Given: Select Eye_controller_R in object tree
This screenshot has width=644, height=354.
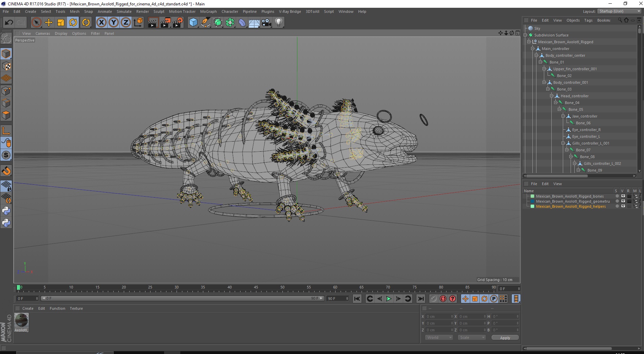Looking at the screenshot, I should 586,130.
